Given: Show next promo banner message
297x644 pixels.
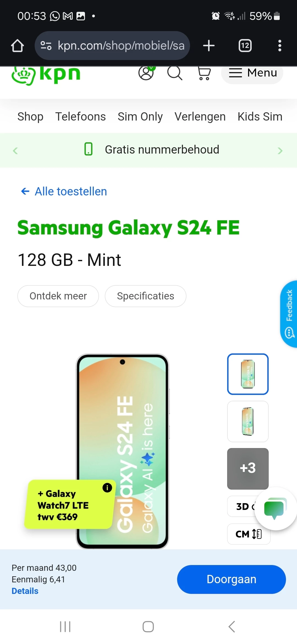Looking at the screenshot, I should click(x=280, y=151).
